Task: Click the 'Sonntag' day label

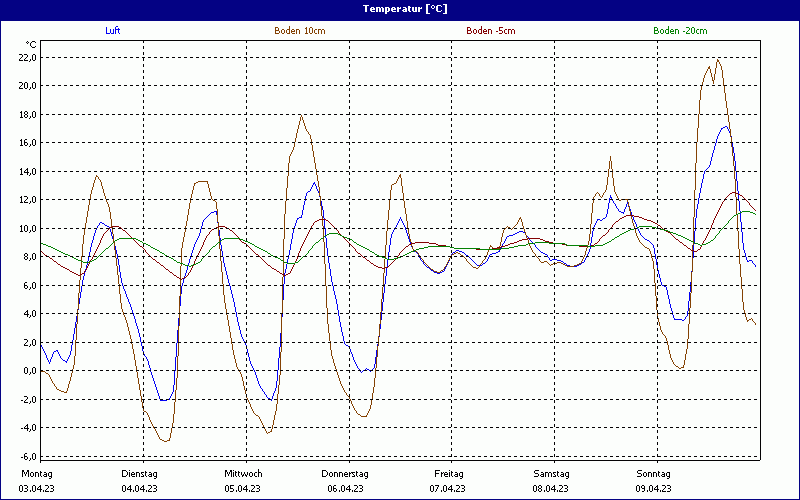Action: (x=654, y=474)
